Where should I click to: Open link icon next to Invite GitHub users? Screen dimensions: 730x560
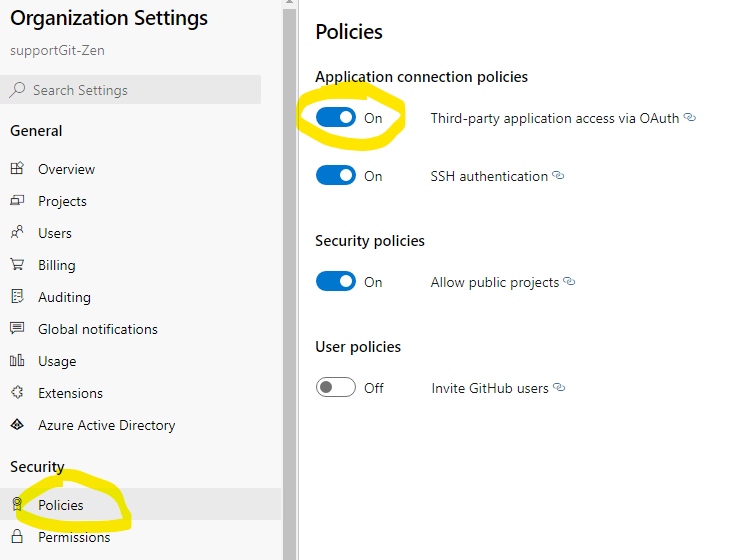coord(559,387)
